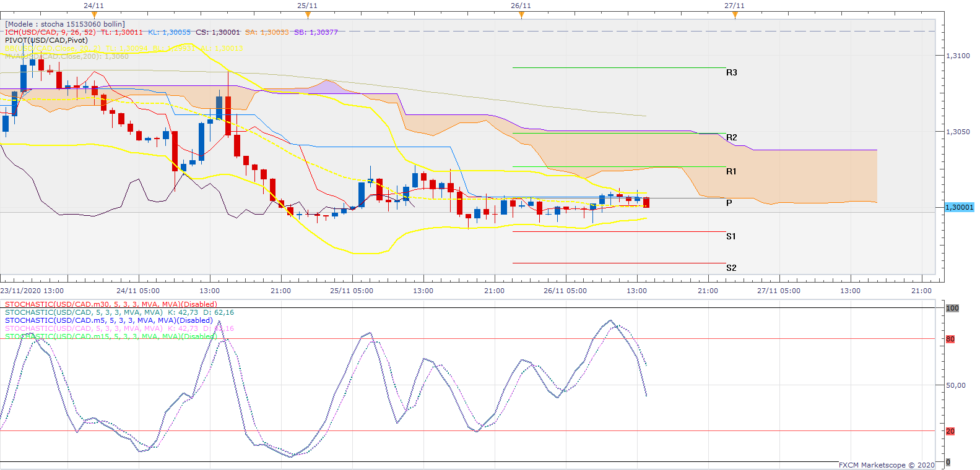Click the R1 pivot resistance label
The image size is (980, 470).
coord(732,171)
